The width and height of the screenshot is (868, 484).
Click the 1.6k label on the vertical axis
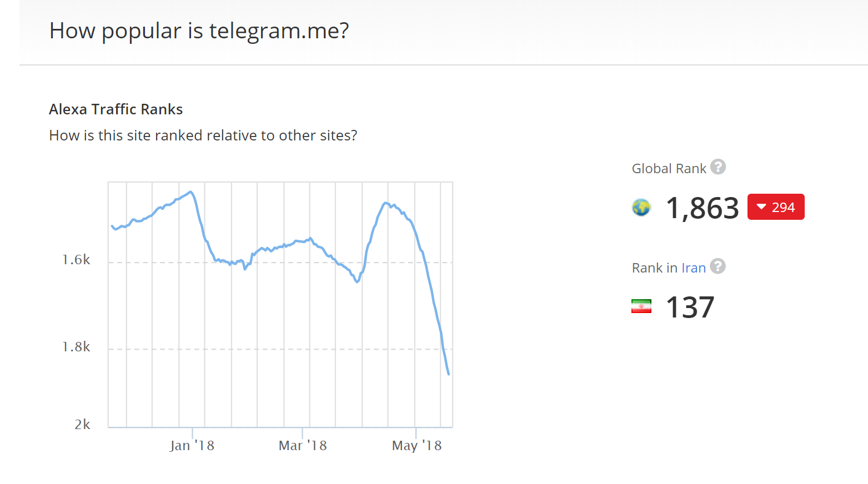click(76, 260)
